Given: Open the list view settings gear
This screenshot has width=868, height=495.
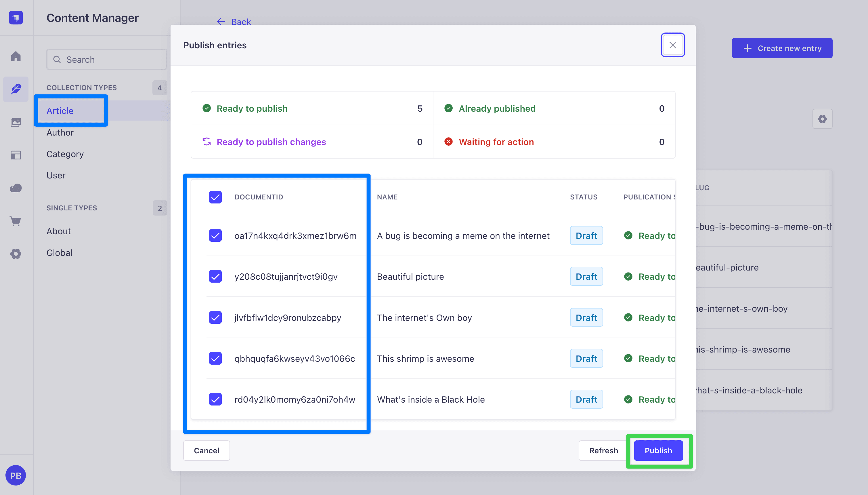Looking at the screenshot, I should click(x=822, y=119).
